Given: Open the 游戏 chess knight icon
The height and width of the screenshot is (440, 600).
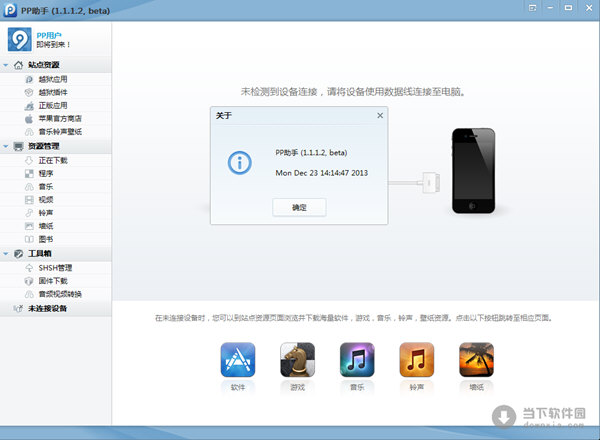Looking at the screenshot, I should pos(297,360).
